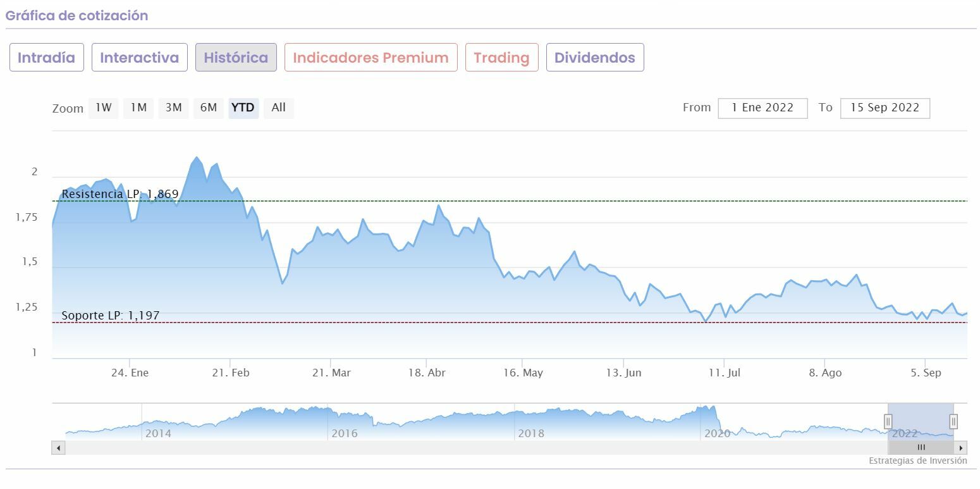Select the 3M zoom option
980x489 pixels.
(173, 108)
